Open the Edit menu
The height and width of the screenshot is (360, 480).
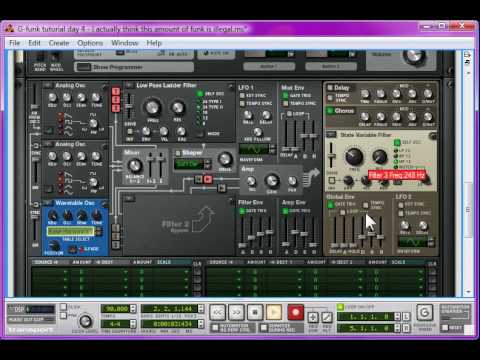coord(34,43)
